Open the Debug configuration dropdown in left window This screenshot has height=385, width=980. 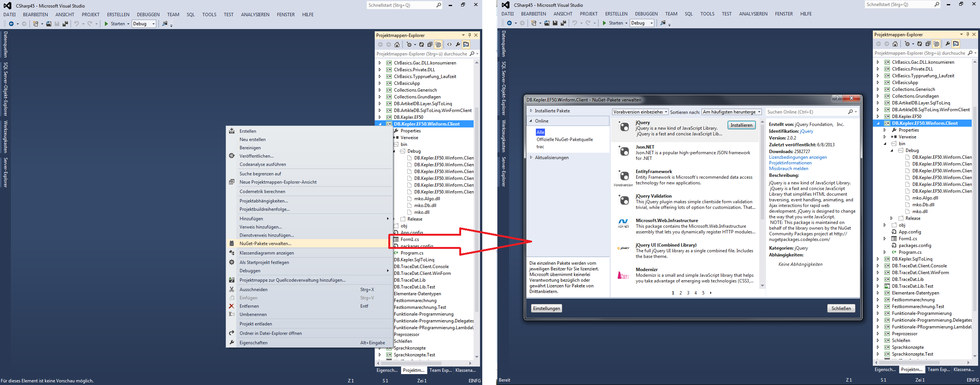point(144,23)
